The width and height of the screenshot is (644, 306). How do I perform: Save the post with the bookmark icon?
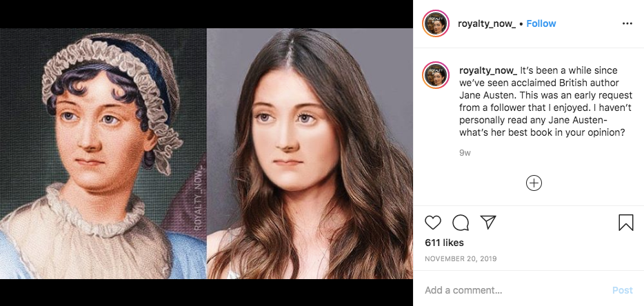pyautogui.click(x=625, y=223)
